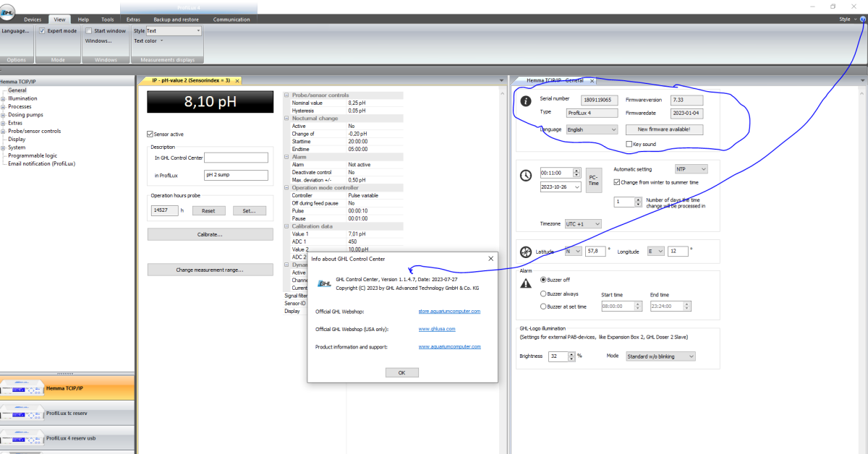Expand the Dosing pumps tree node
Screen dimensions: 868x454
click(x=3, y=115)
